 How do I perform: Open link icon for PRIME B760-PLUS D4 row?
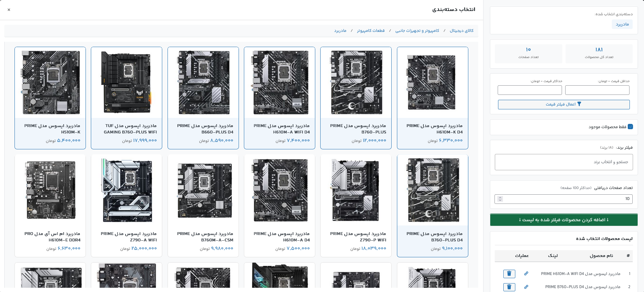[526, 287]
